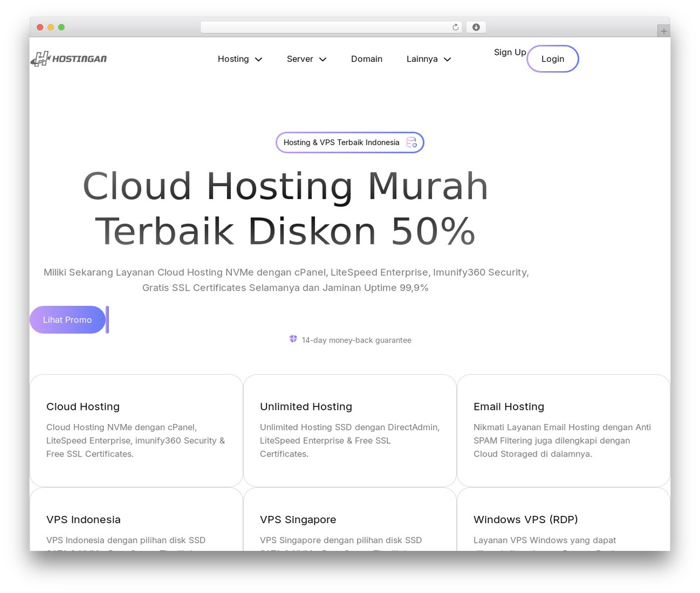Click the Login button
This screenshot has width=700, height=593.
click(552, 59)
